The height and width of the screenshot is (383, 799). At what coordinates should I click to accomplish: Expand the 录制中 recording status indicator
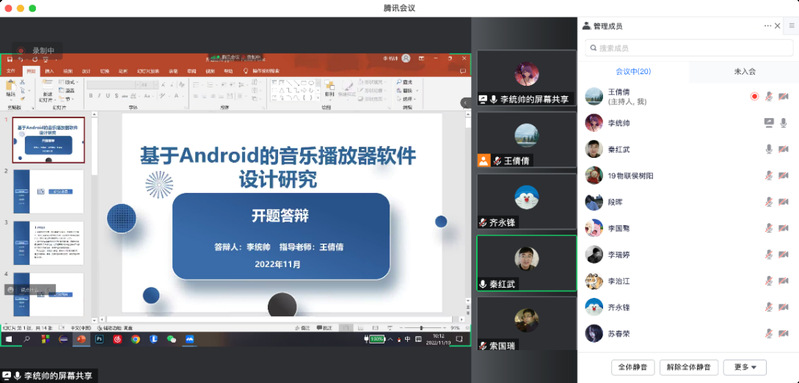(37, 50)
